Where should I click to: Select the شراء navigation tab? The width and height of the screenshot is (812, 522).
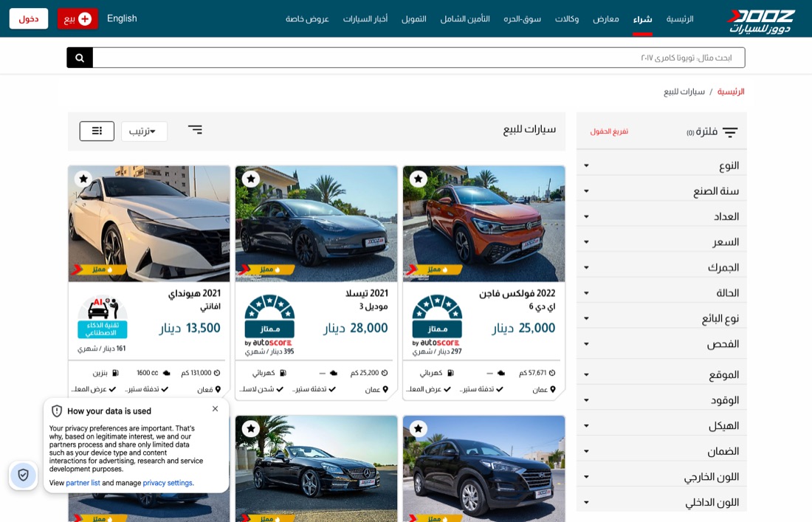pos(642,19)
